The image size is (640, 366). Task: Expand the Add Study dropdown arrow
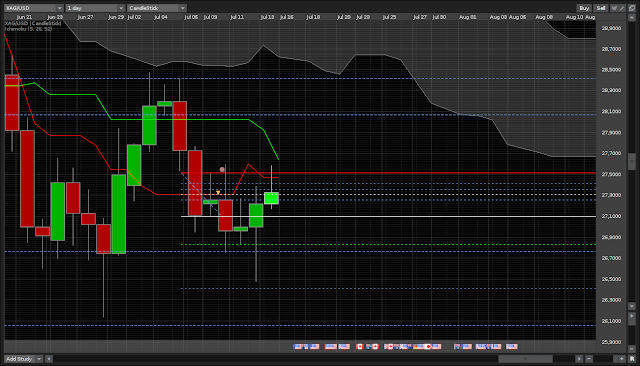click(39, 359)
